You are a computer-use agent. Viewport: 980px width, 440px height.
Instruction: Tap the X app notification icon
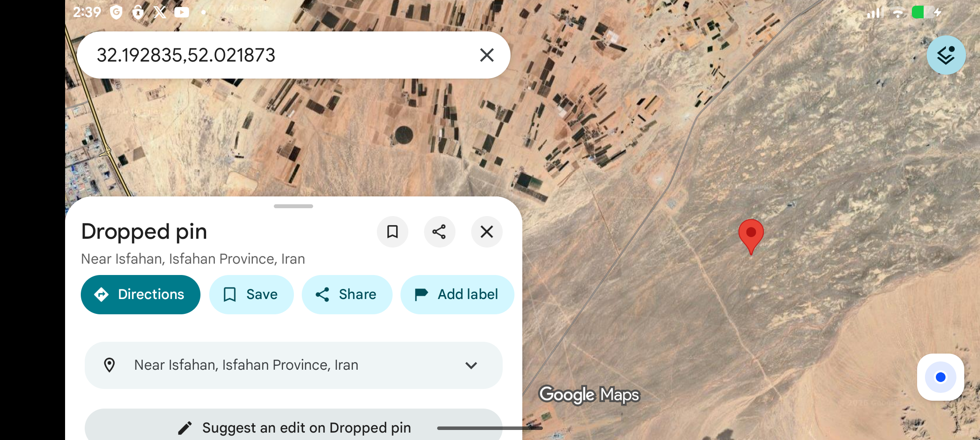(x=160, y=12)
